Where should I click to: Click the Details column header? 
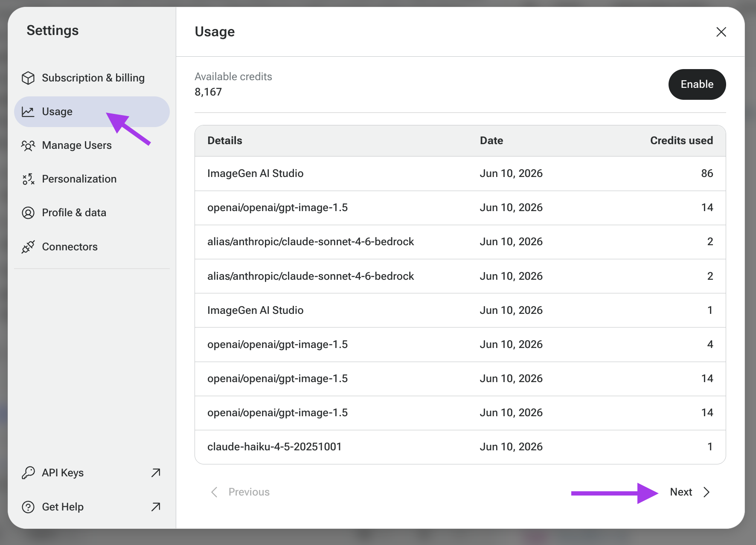225,141
